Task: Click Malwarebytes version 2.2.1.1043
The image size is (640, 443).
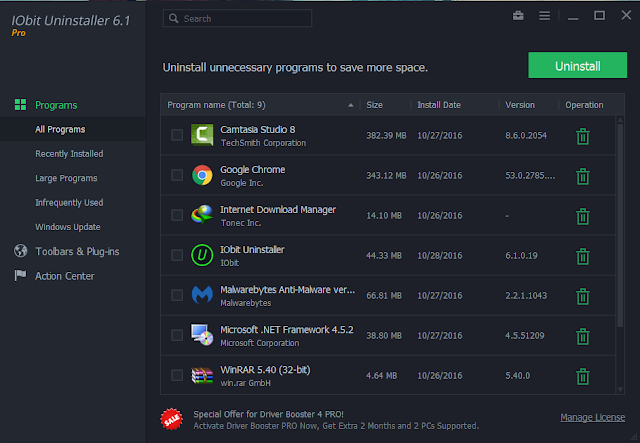Action: click(x=526, y=296)
